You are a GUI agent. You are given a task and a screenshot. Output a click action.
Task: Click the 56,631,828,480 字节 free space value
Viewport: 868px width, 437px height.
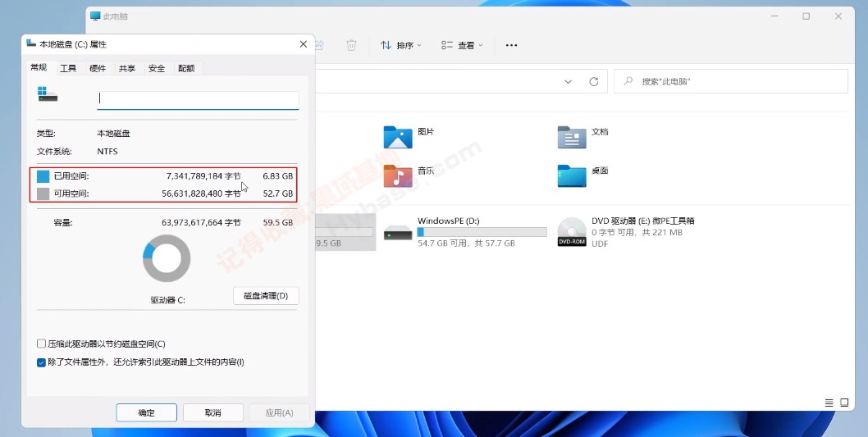click(x=201, y=193)
